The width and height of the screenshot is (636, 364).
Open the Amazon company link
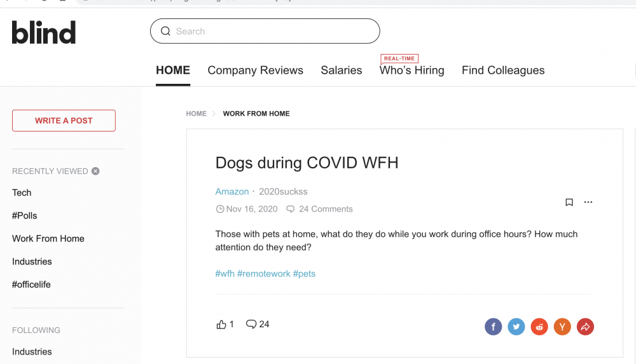pos(232,191)
